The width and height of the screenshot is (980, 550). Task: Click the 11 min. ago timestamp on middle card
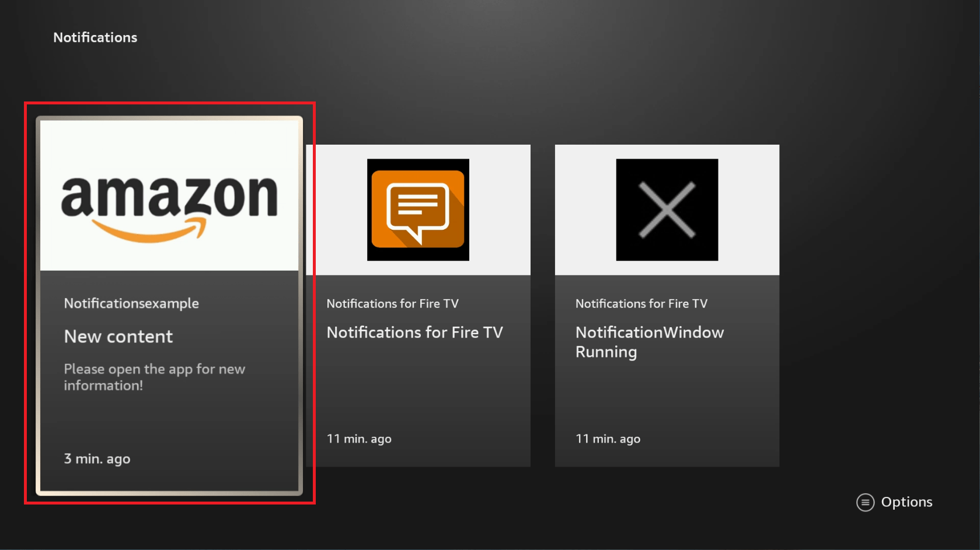click(x=359, y=439)
